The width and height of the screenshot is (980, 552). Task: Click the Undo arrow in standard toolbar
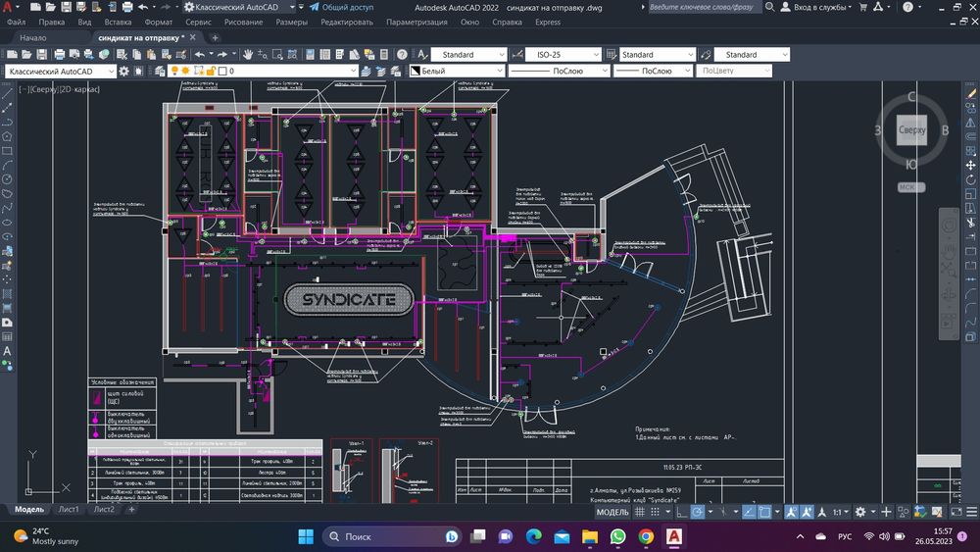pos(200,54)
